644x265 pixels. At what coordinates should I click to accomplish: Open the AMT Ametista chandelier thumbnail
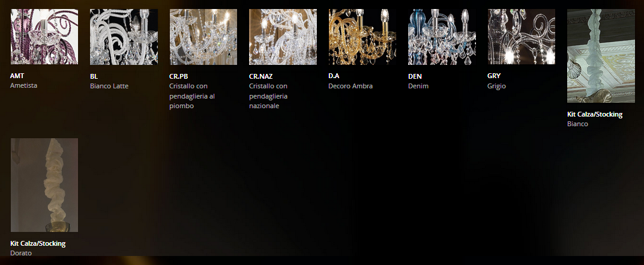pos(44,37)
